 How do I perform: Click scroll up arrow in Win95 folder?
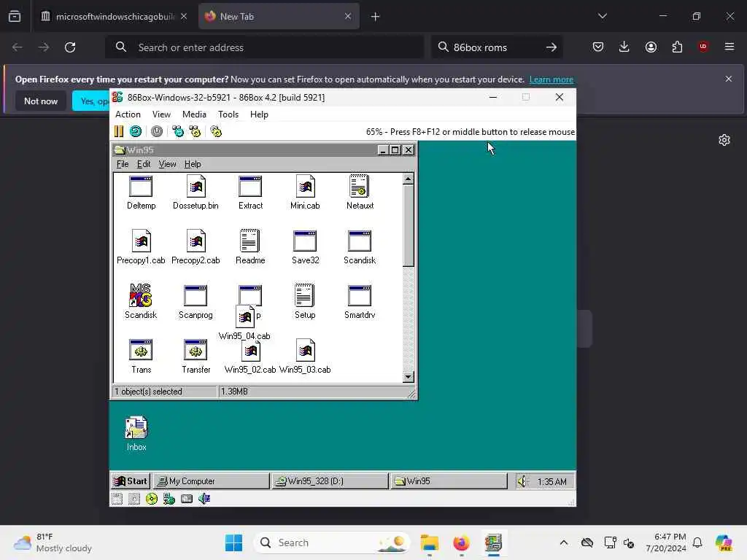pyautogui.click(x=408, y=179)
